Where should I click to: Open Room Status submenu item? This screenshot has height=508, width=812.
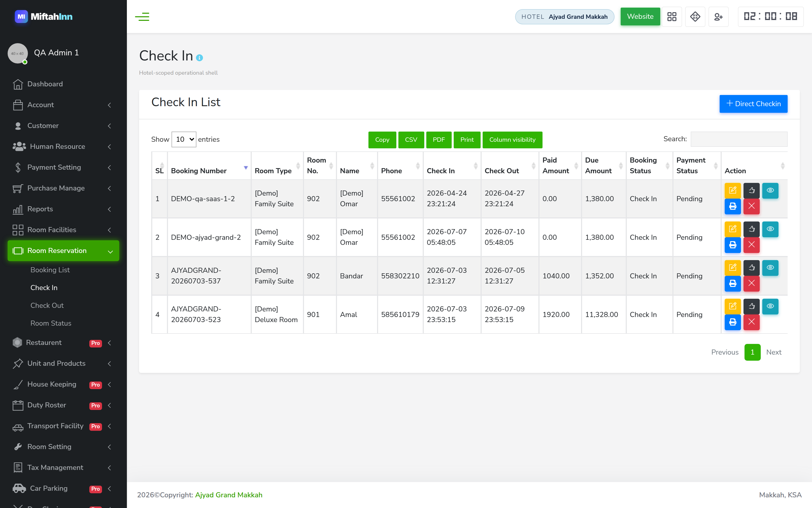(x=51, y=323)
